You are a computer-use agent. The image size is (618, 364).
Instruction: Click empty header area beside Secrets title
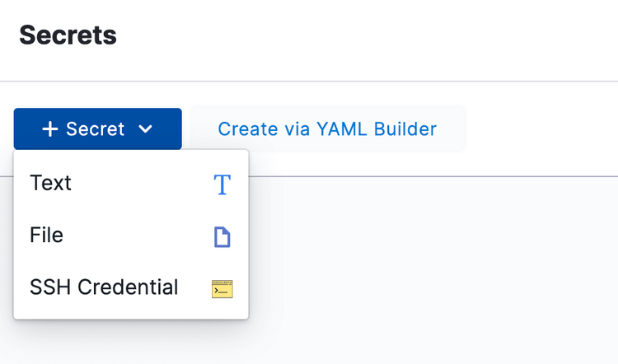[x=371, y=35]
